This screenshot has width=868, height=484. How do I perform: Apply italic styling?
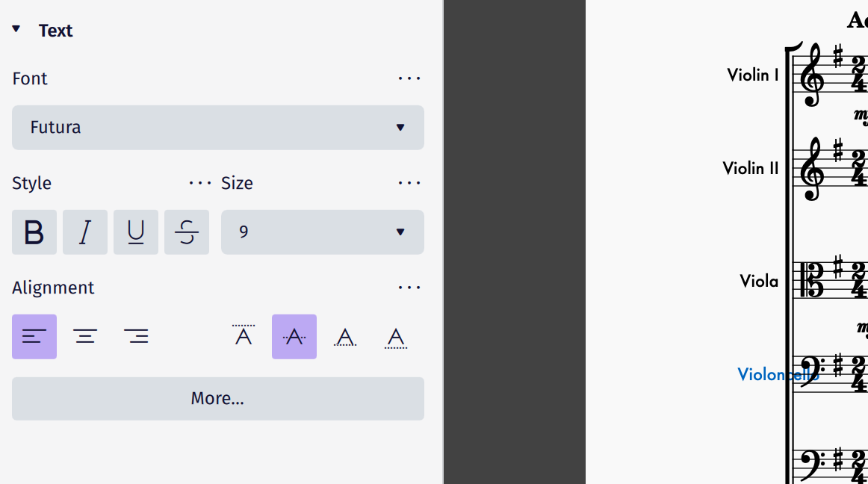tap(84, 232)
